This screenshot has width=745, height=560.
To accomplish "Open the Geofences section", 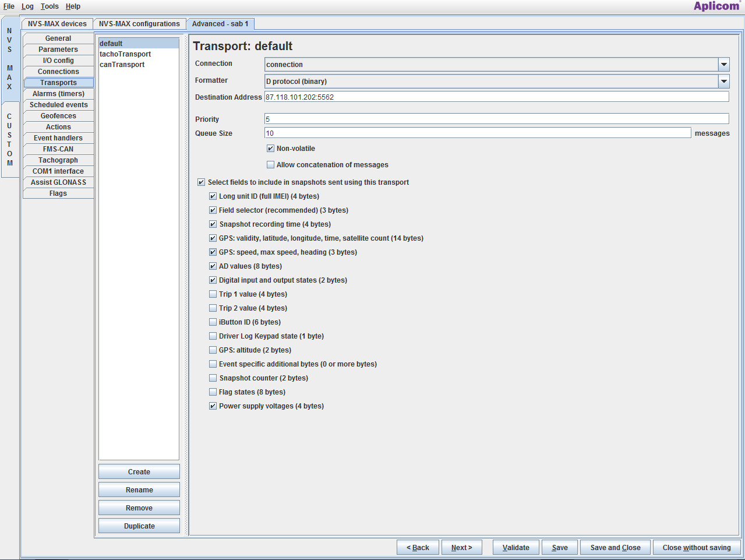I will coord(58,116).
